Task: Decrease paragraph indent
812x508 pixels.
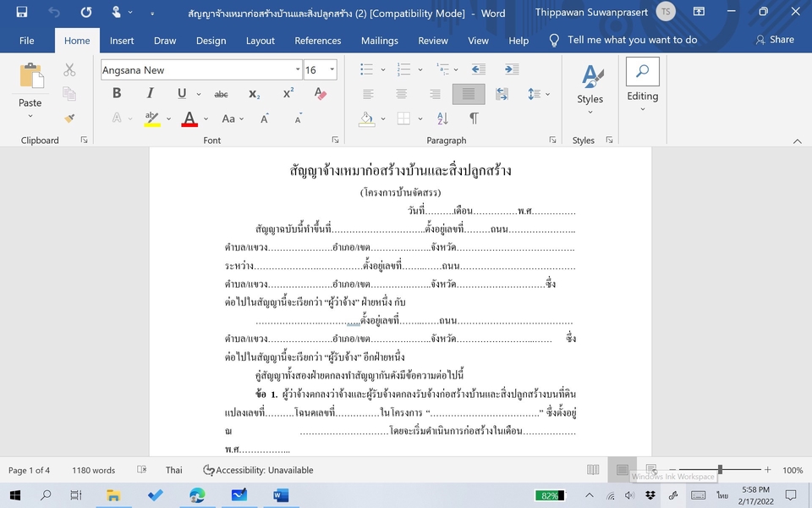Action: pyautogui.click(x=479, y=69)
